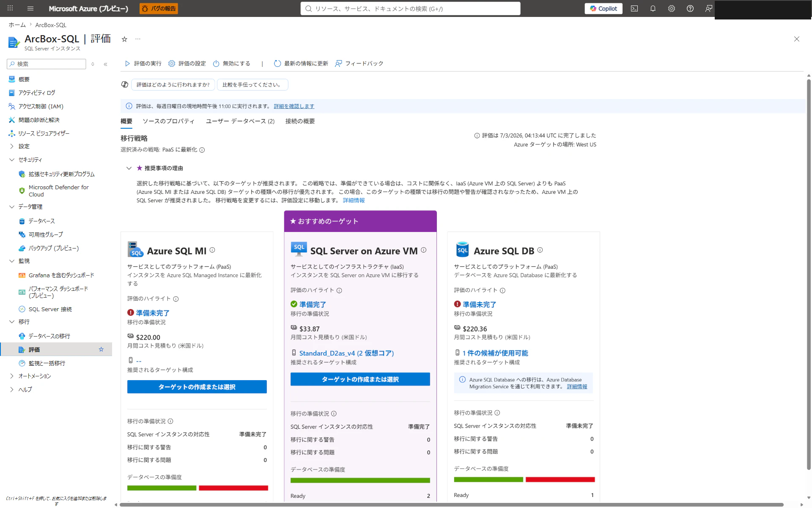Focus the sidebar 検索 search box
The width and height of the screenshot is (812, 508).
point(47,64)
